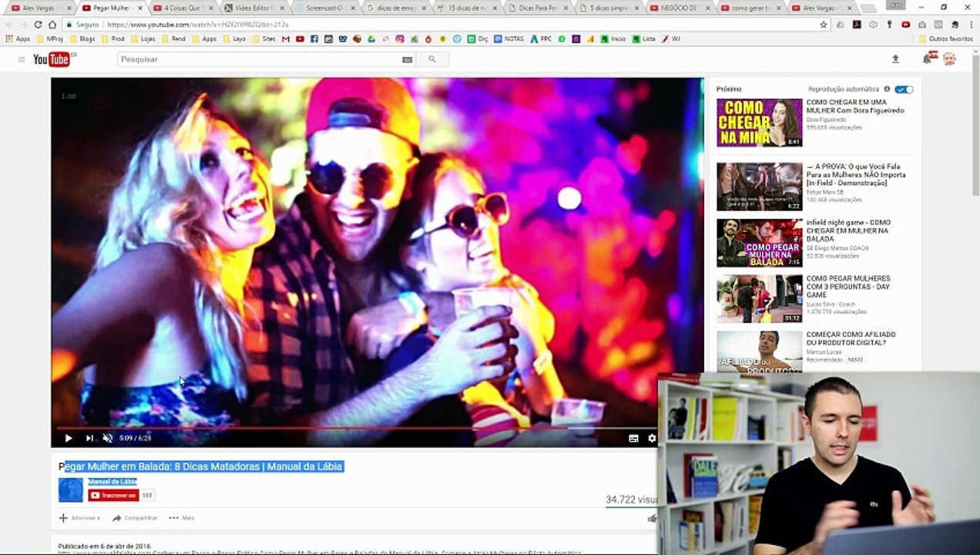This screenshot has height=555, width=980.
Task: Open the Facebook bookmark icon
Action: (x=315, y=39)
